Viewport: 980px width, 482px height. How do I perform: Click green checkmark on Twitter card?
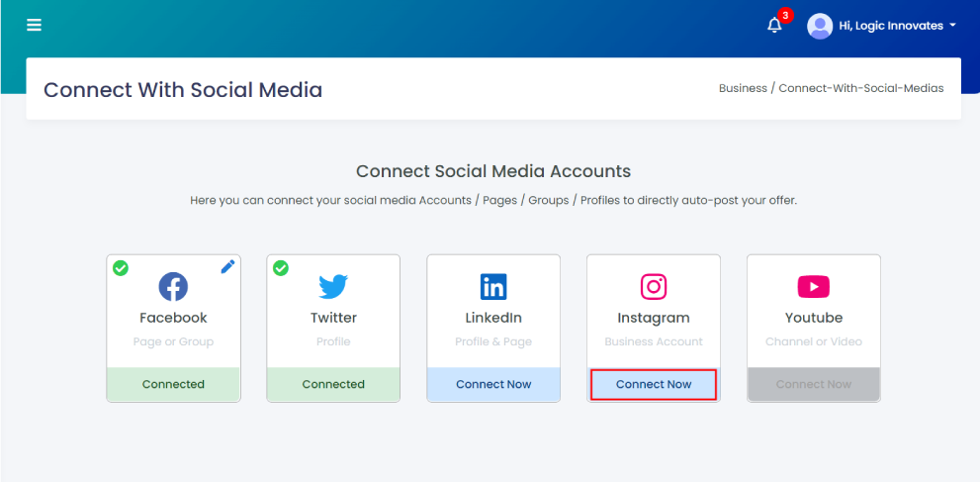[x=281, y=268]
